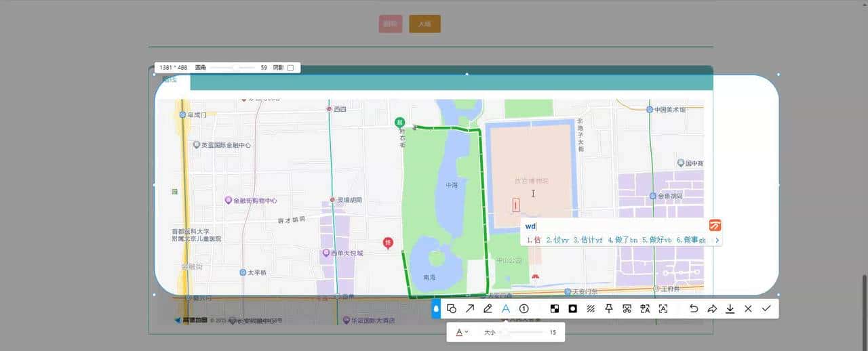Select the numbered step marker tool
The height and width of the screenshot is (351, 868).
tap(524, 308)
